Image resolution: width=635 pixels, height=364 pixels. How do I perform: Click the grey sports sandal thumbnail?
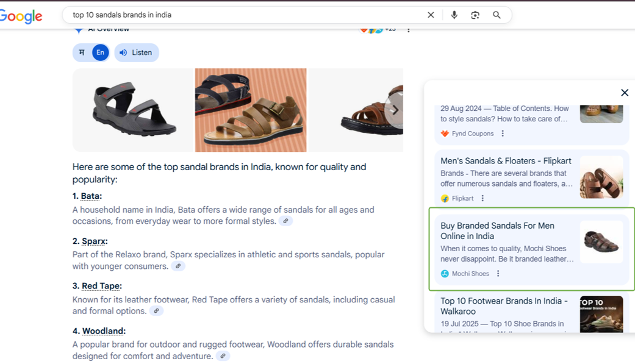[134, 110]
